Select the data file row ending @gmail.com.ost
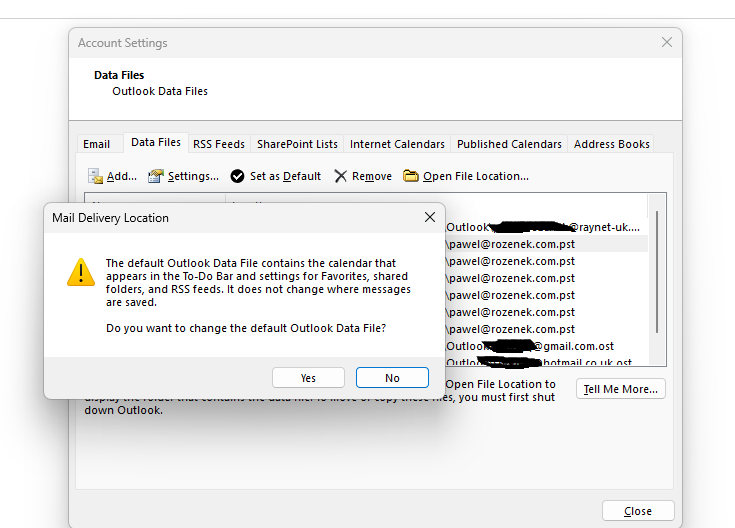This screenshot has width=735, height=528. click(x=546, y=346)
